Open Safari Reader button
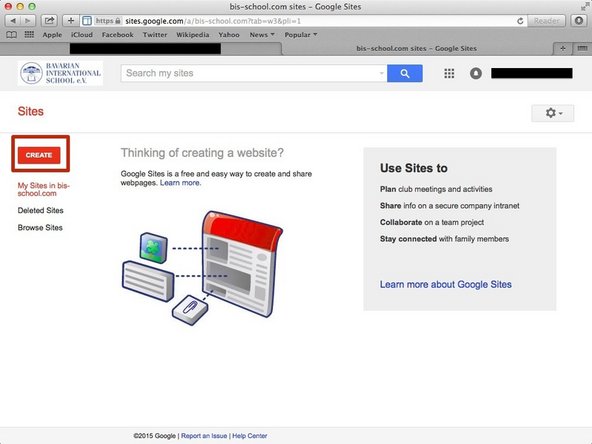 [x=546, y=21]
